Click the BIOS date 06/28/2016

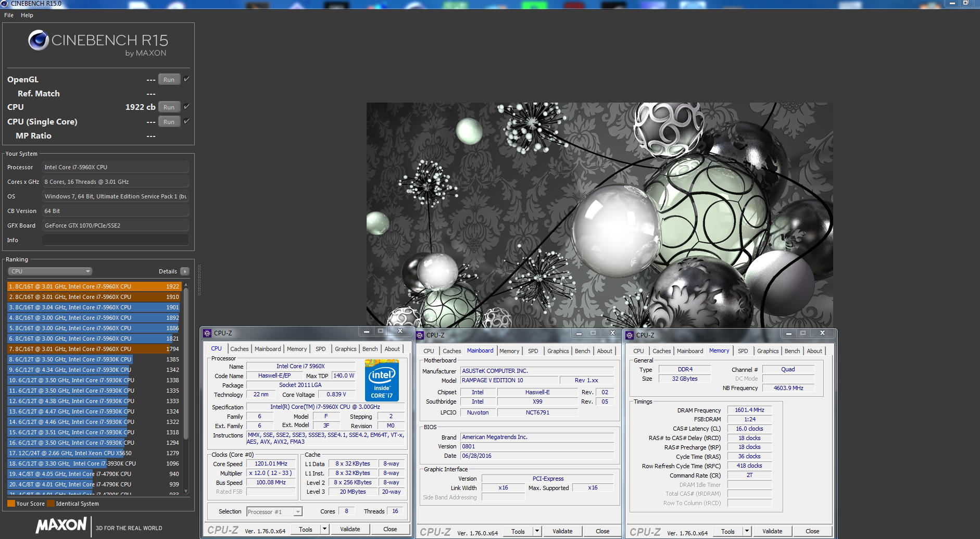point(537,456)
